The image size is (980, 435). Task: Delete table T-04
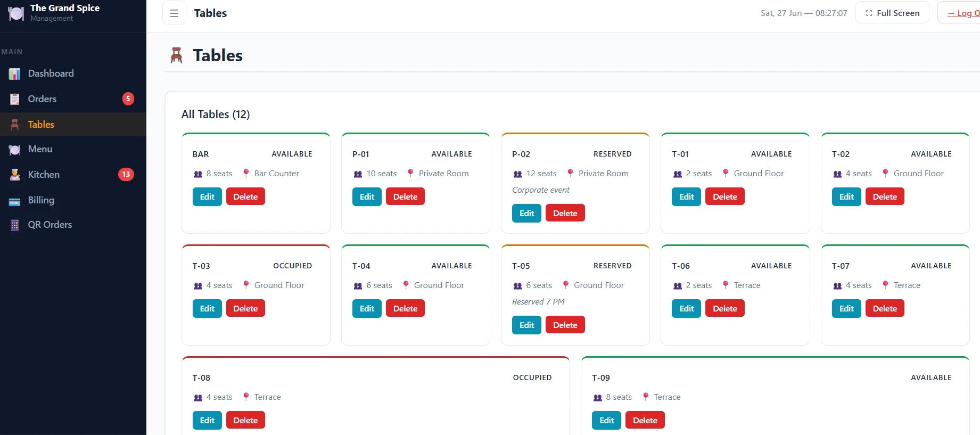pyautogui.click(x=405, y=308)
